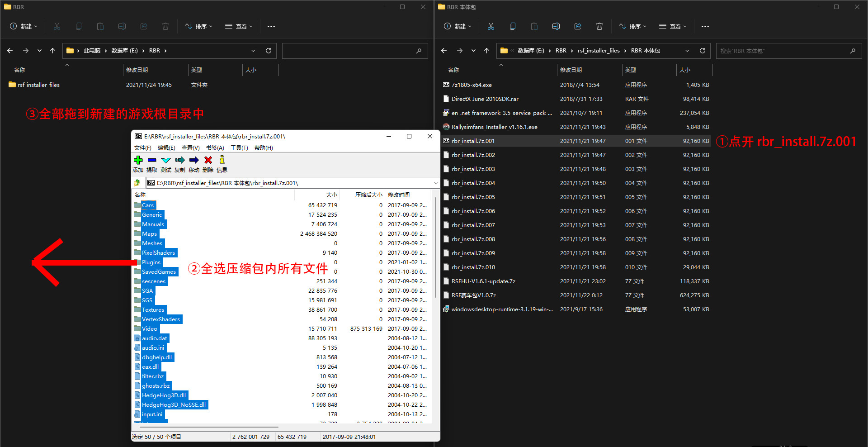Click the 7-Zip Copy (复制) button
868x447 pixels.
(x=180, y=164)
